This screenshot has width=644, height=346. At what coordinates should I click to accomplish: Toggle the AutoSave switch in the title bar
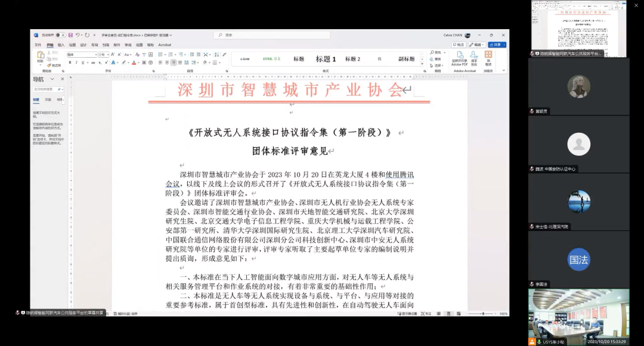tap(60, 35)
